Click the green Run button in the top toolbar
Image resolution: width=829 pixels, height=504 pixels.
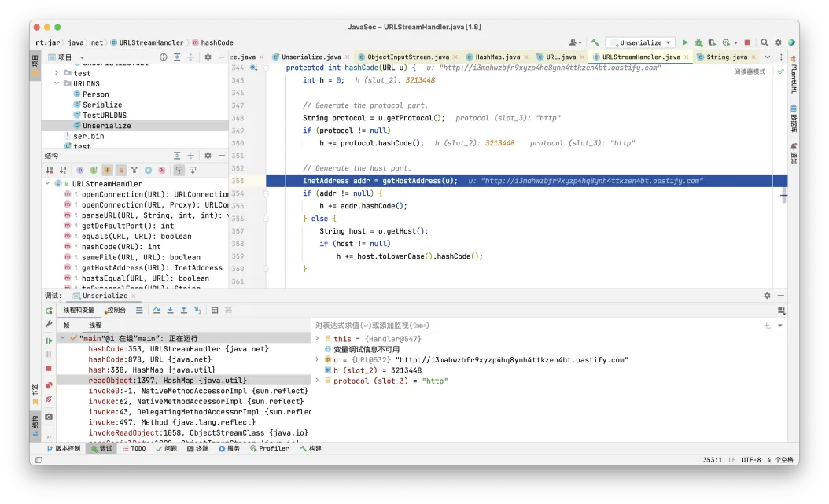click(684, 42)
